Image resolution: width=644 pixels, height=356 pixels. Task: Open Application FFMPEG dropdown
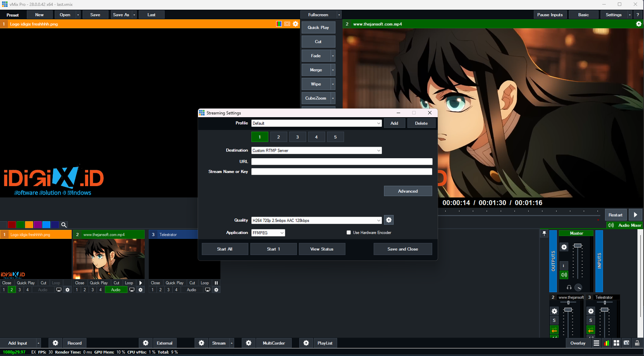[x=268, y=233]
